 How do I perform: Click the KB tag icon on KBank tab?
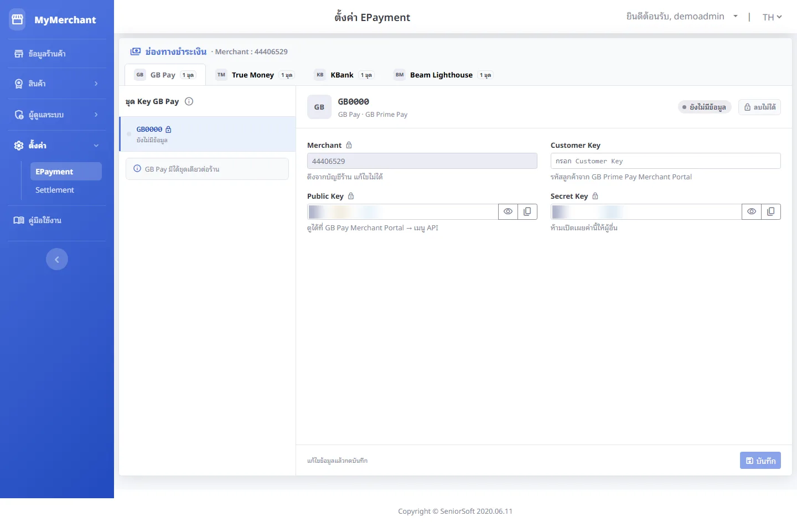pos(320,75)
